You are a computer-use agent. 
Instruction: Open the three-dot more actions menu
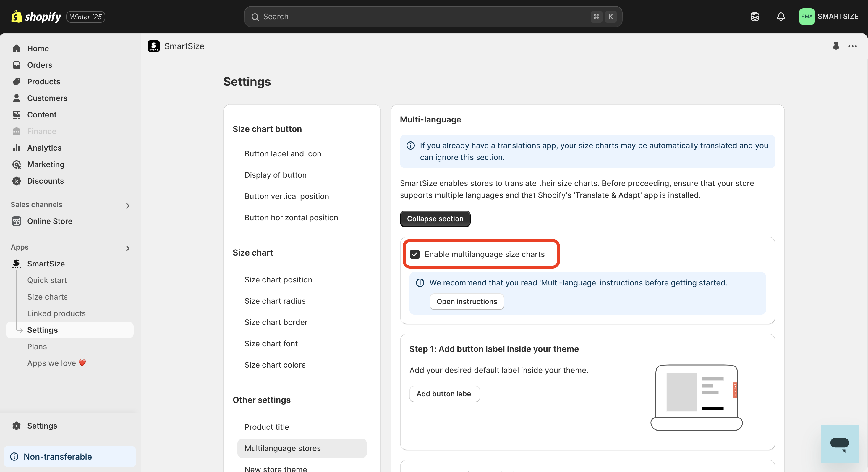[853, 46]
